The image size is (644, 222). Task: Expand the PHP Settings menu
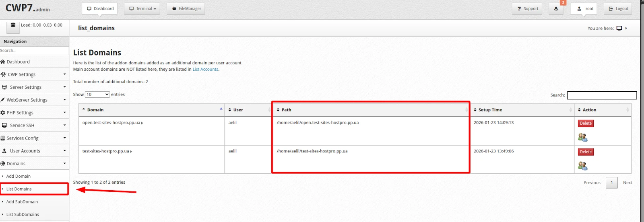click(x=34, y=113)
